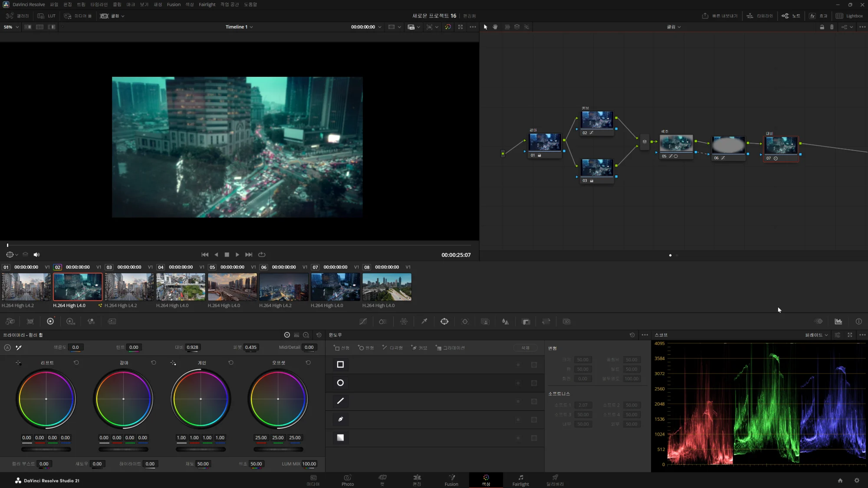Open the Key palette icon
The image size is (868, 488).
[526, 321]
